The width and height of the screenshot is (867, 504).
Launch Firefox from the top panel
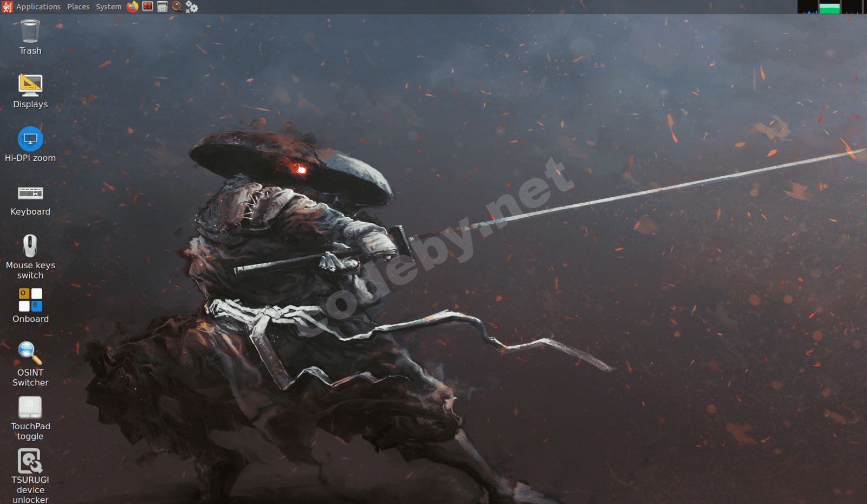pyautogui.click(x=133, y=7)
